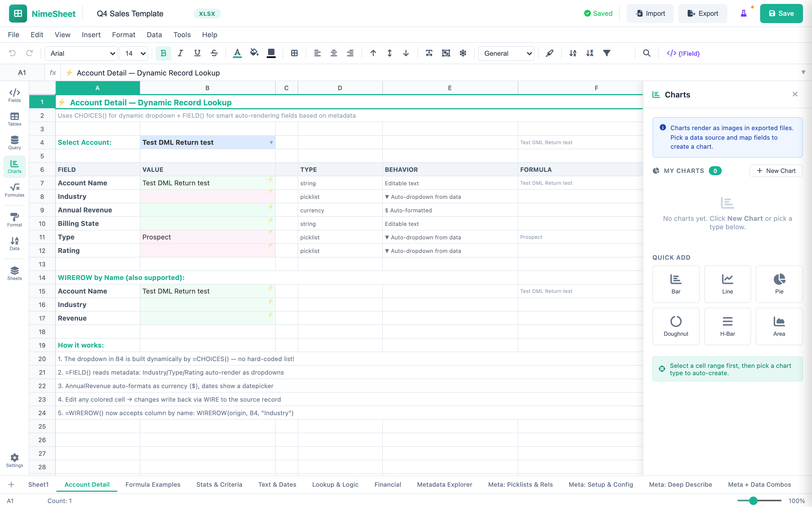Open the General number format dropdown
Image resolution: width=812 pixels, height=507 pixels.
click(506, 53)
